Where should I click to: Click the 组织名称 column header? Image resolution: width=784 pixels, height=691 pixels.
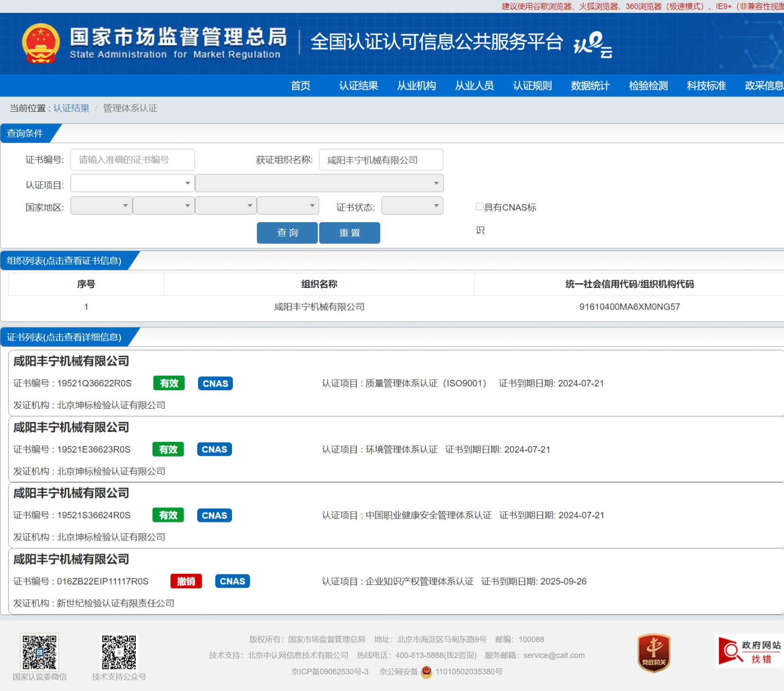(319, 284)
